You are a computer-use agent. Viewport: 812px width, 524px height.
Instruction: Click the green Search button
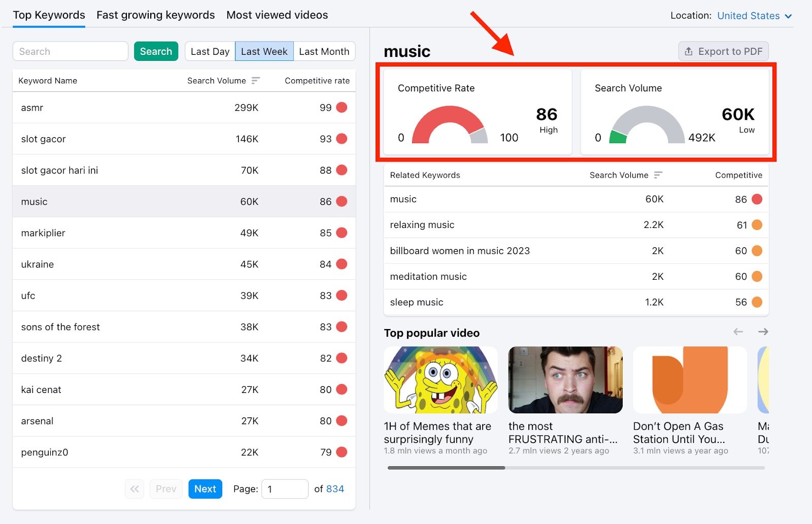[156, 51]
